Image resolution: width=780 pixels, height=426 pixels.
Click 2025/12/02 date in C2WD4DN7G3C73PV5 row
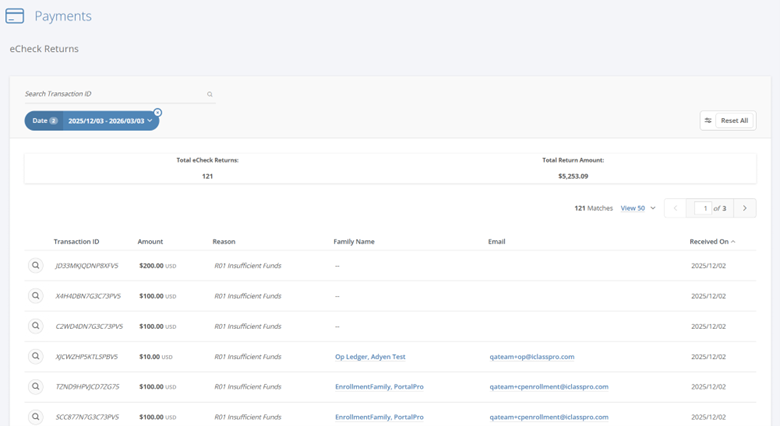tap(708, 326)
